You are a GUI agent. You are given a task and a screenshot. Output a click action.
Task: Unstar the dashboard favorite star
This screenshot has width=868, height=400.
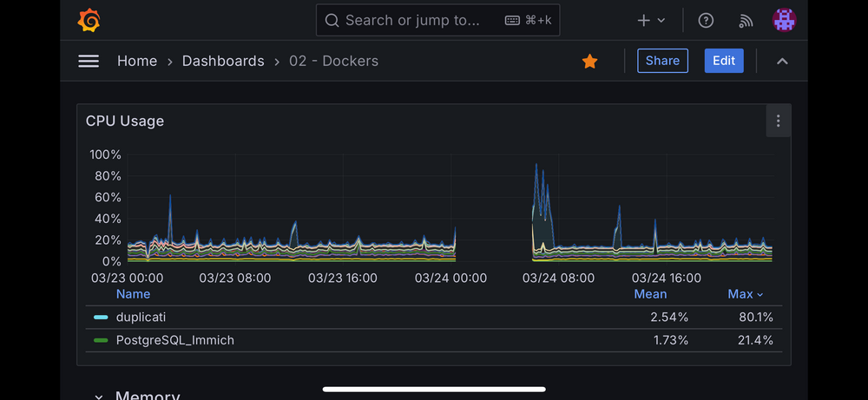[589, 61]
